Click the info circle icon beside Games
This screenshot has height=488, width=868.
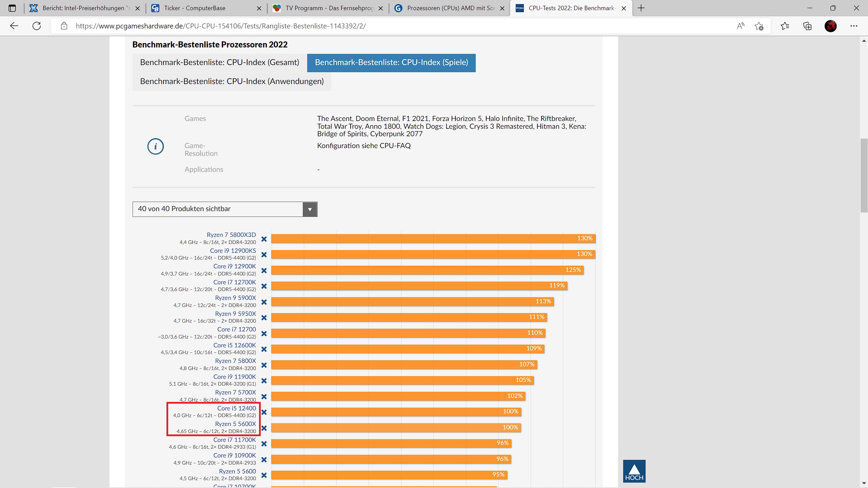pos(155,146)
